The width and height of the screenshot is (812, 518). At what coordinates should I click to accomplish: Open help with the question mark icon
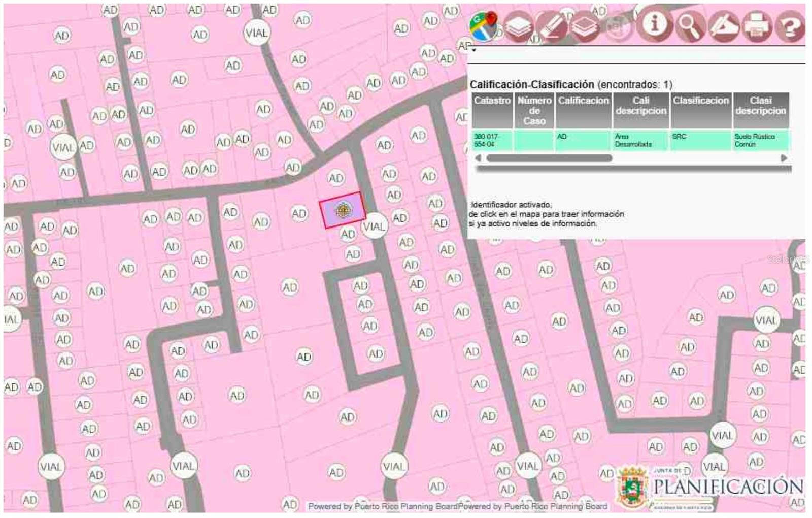point(790,25)
